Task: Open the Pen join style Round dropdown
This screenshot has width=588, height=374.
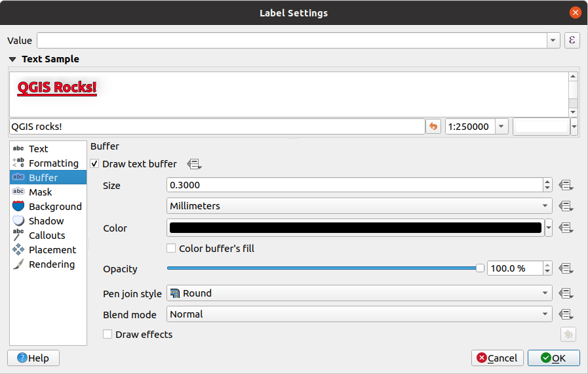Action: [359, 293]
